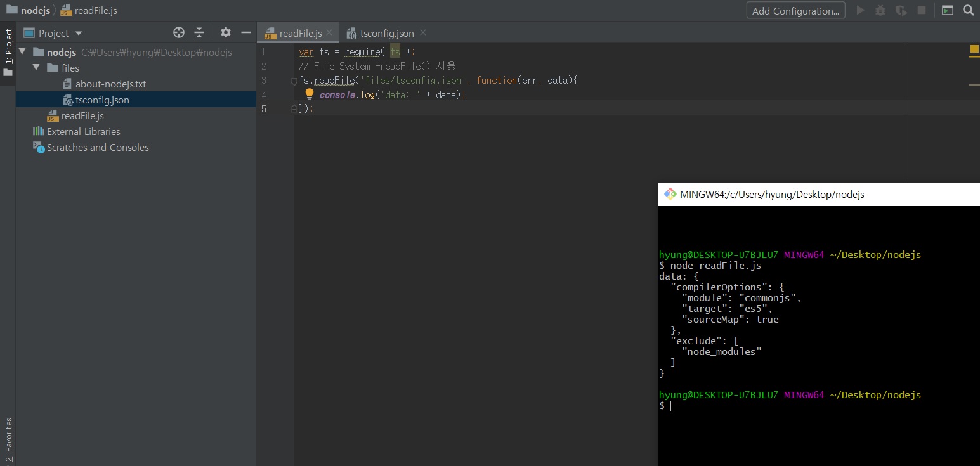Toggle code fold marker on line 3
Viewport: 980px width, 466px height.
tap(294, 81)
